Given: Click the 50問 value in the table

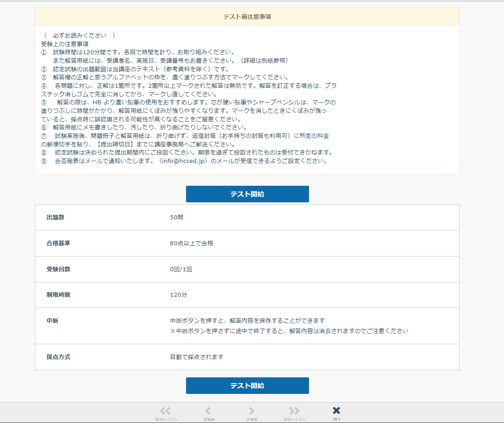Looking at the screenshot, I should pos(177,218).
